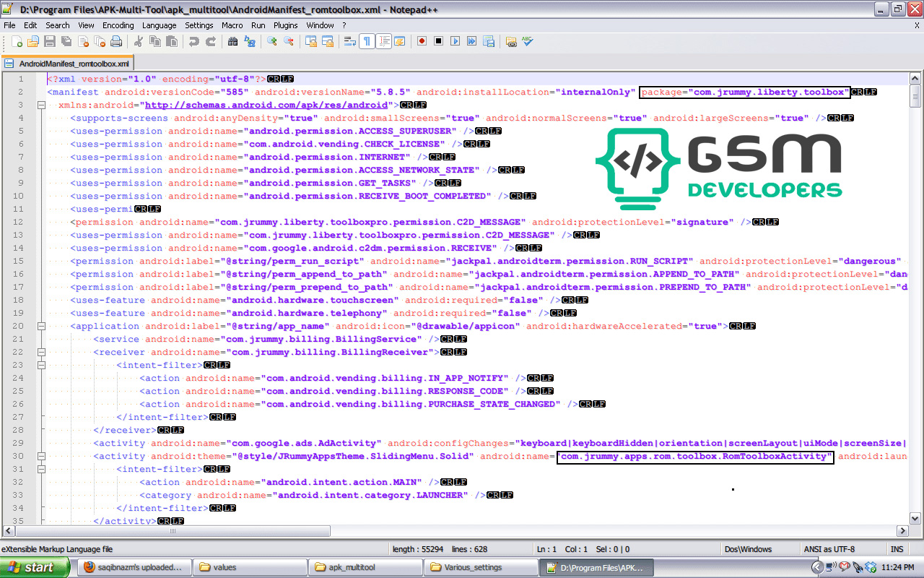Click the Close document toolbar icon
The image size is (924, 578).
tap(83, 42)
